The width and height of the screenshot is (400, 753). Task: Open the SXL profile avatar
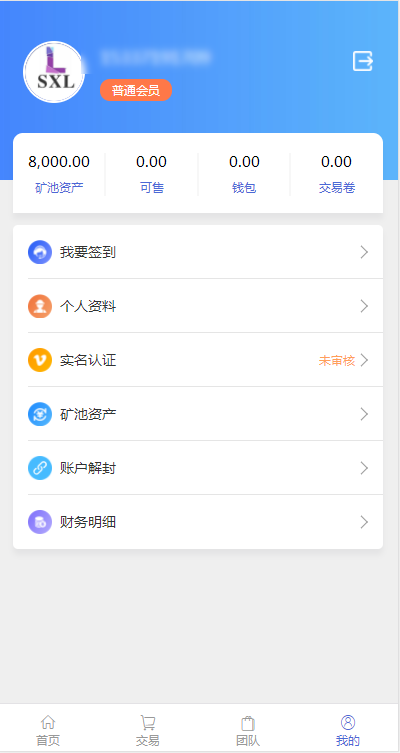click(x=54, y=72)
